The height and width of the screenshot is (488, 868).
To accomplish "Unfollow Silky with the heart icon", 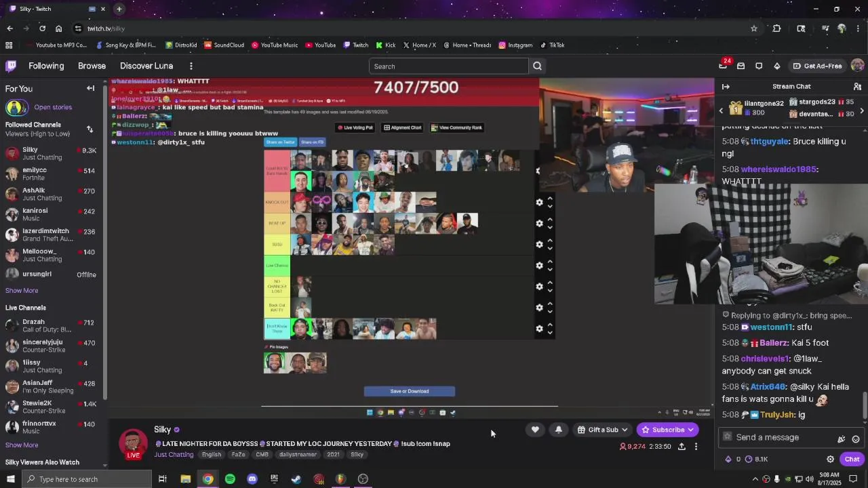I will coord(535,430).
